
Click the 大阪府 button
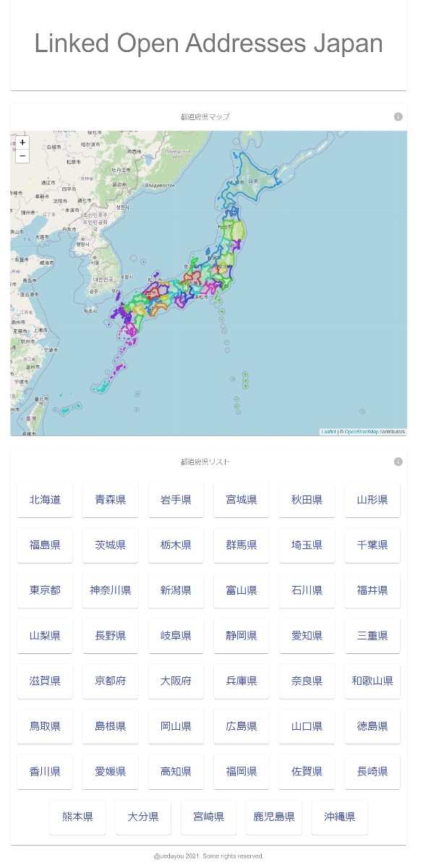click(x=176, y=681)
